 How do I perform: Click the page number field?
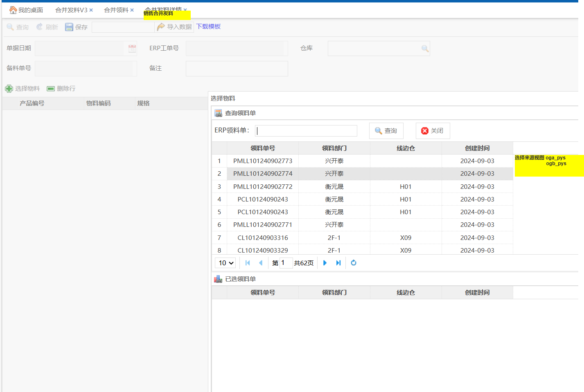pyautogui.click(x=286, y=263)
